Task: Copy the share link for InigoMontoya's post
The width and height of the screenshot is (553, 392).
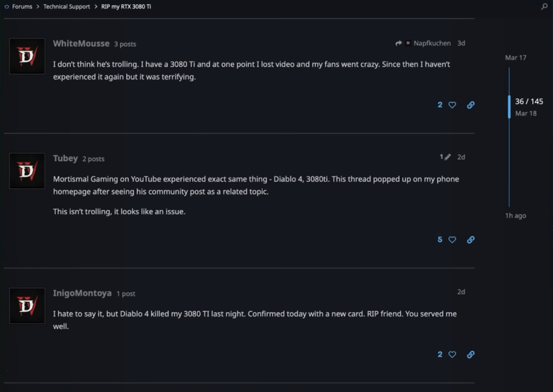Action: (x=471, y=354)
